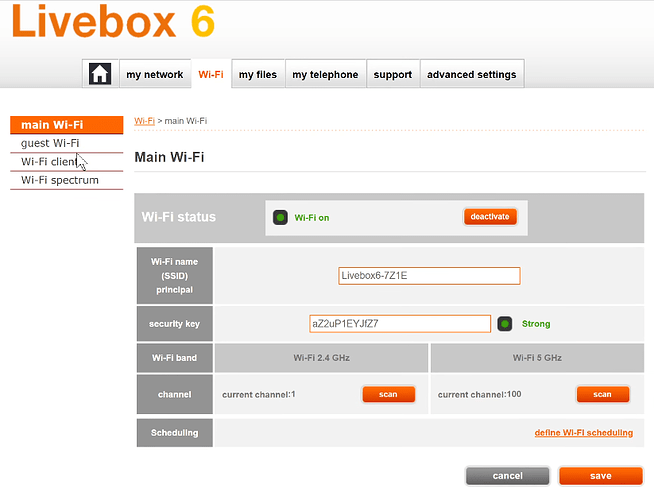Go to advanced settings tab

pyautogui.click(x=472, y=74)
